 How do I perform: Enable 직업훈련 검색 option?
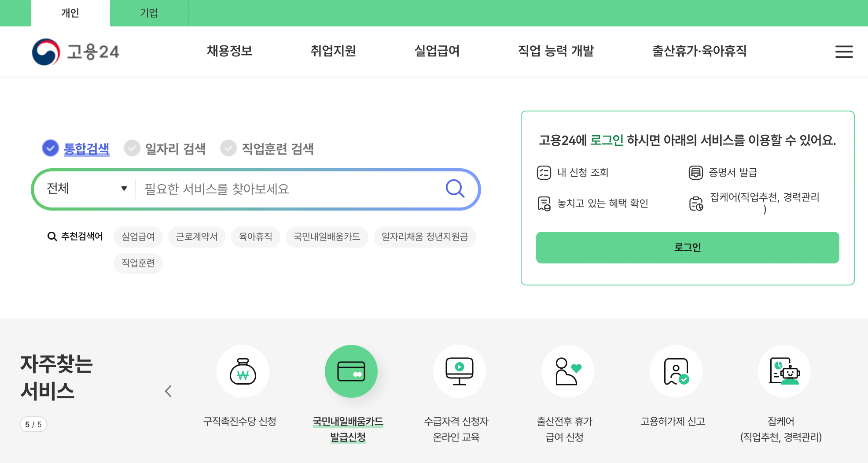coord(228,148)
